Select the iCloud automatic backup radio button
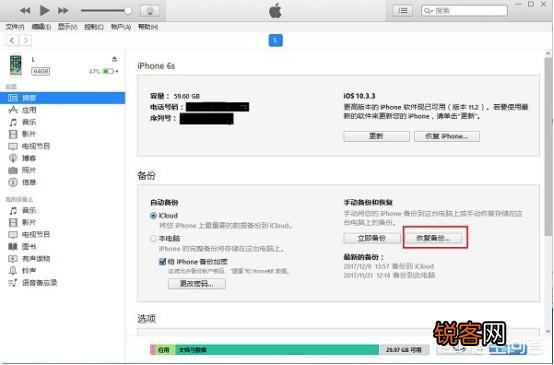Screen dimensions: 554x365 pyautogui.click(x=153, y=216)
